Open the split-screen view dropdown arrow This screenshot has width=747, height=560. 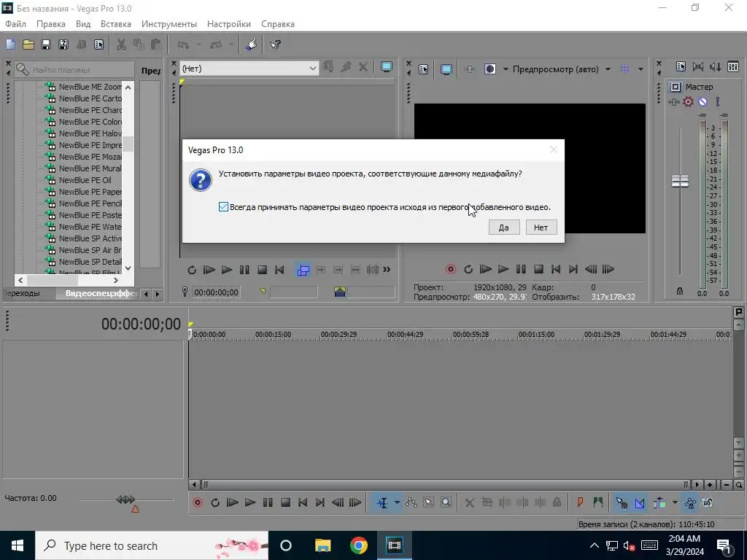(x=506, y=69)
